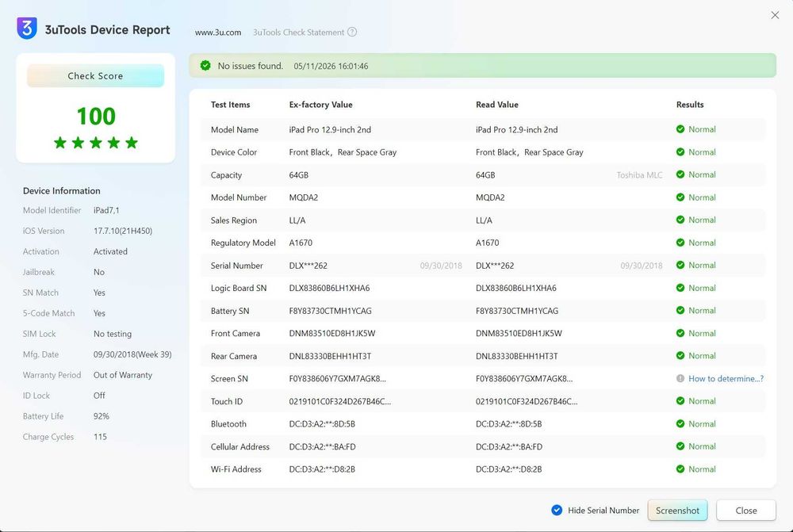This screenshot has height=532, width=793.
Task: Click the Normal status icon for Rear Camera
Action: click(680, 355)
